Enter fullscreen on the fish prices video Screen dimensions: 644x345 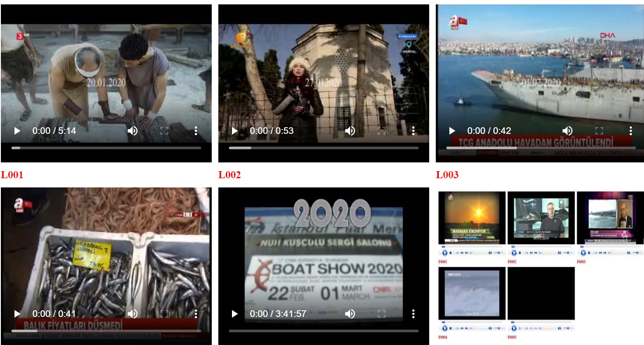pos(164,314)
